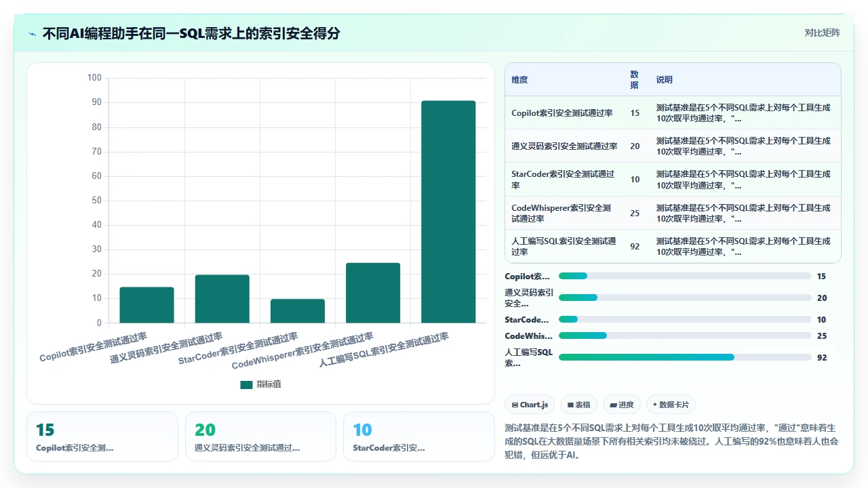Image resolution: width=868 pixels, height=488 pixels.
Task: Click x-axis label StarCoder索引安全测试通过率
Action: [x=238, y=348]
